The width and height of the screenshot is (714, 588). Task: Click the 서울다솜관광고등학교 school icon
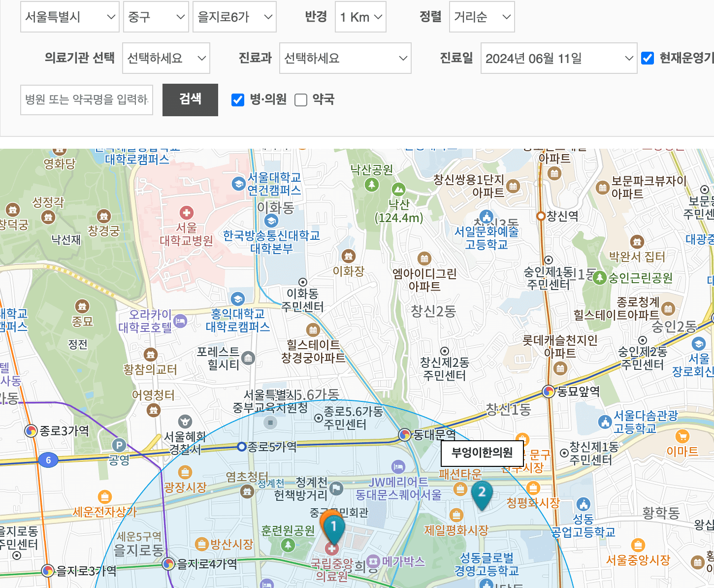(605, 422)
